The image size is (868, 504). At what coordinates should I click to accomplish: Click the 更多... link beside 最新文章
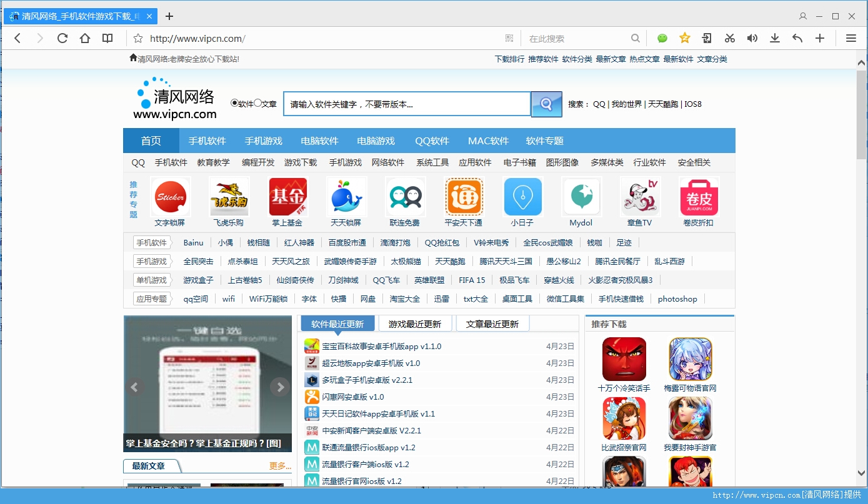pos(281,466)
